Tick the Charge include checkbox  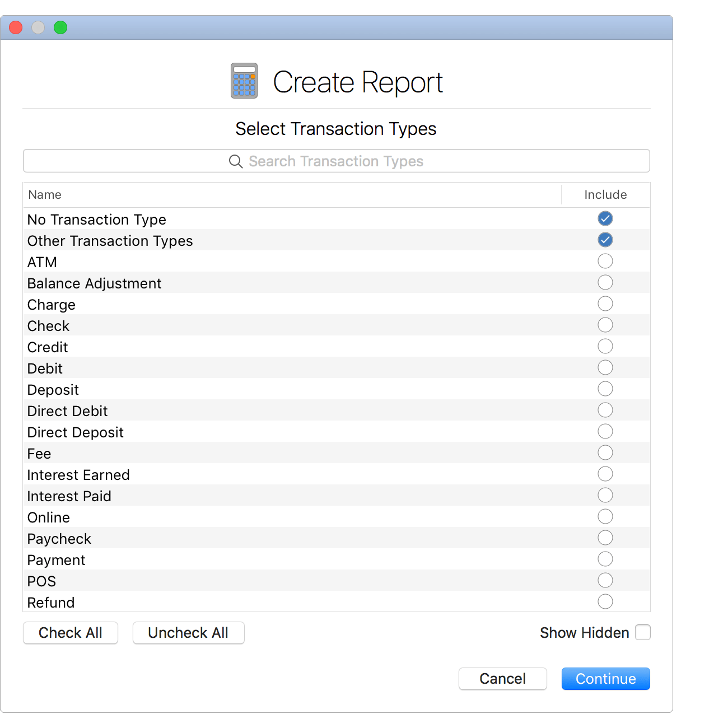click(x=605, y=304)
